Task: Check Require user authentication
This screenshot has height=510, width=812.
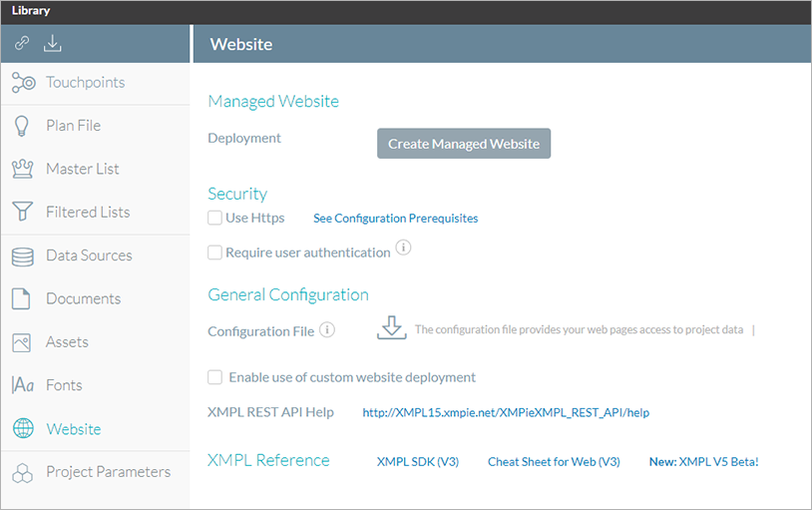Action: pos(214,253)
